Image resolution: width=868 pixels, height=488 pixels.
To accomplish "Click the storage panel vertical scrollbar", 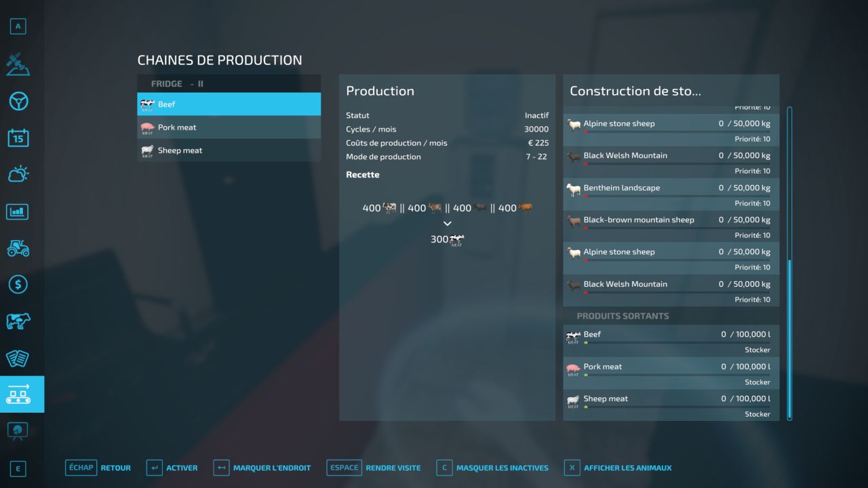I will coord(789,263).
